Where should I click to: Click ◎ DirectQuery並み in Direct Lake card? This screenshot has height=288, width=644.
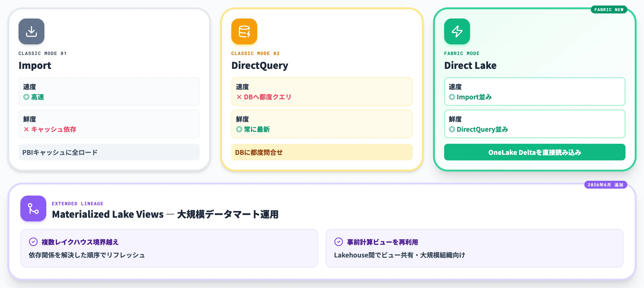[478, 129]
